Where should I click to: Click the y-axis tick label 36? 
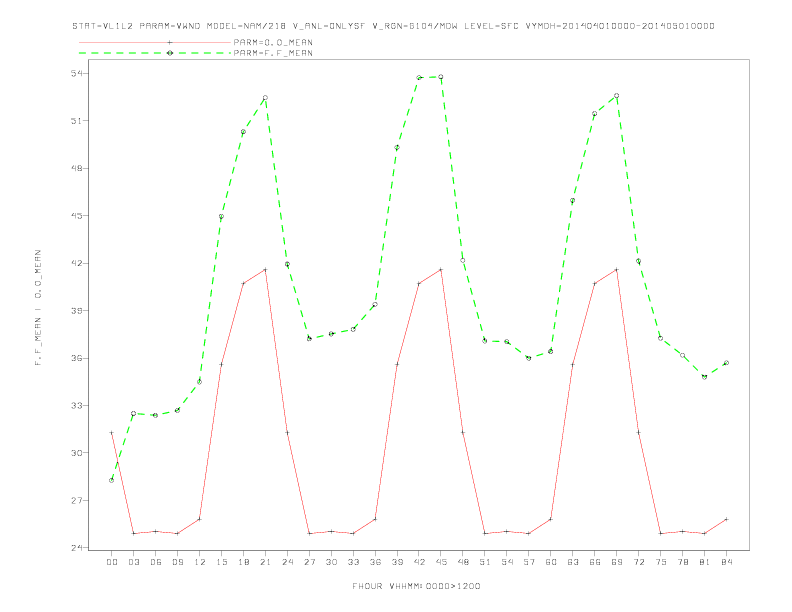pyautogui.click(x=76, y=358)
